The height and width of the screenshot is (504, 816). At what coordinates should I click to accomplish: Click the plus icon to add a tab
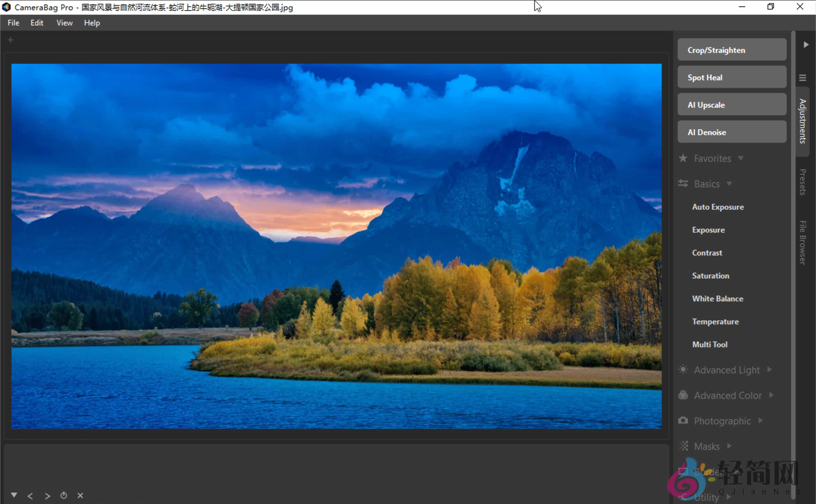(x=10, y=40)
